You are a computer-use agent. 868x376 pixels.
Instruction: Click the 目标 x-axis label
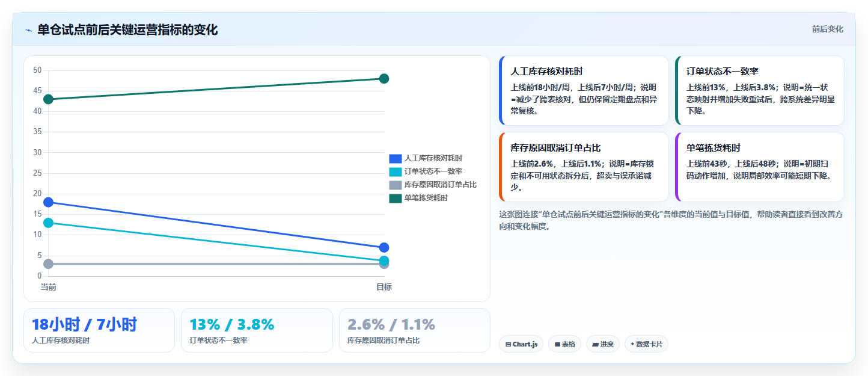[384, 288]
